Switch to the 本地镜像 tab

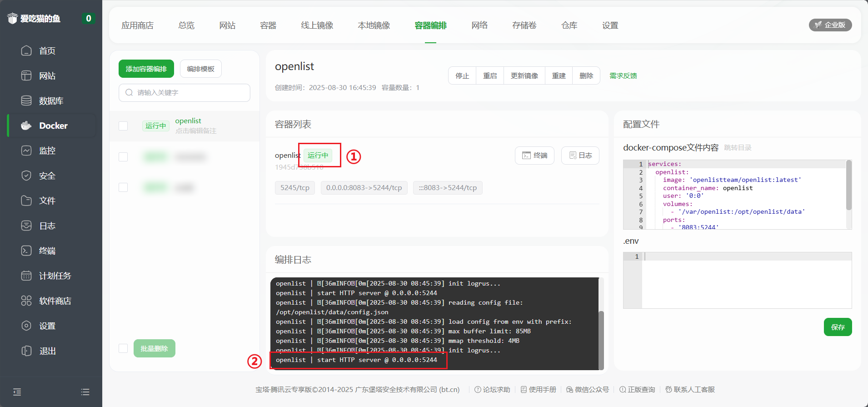pos(374,25)
